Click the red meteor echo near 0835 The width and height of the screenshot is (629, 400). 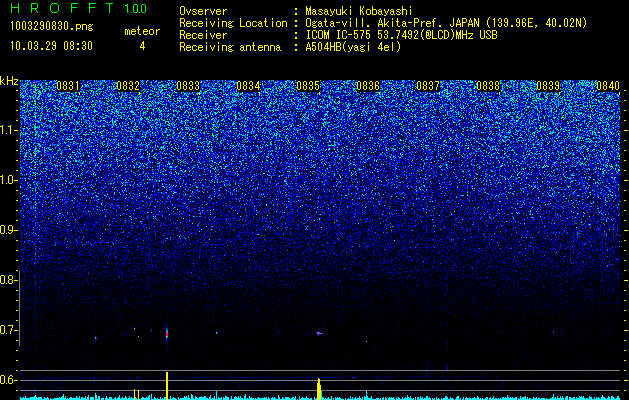(319, 333)
